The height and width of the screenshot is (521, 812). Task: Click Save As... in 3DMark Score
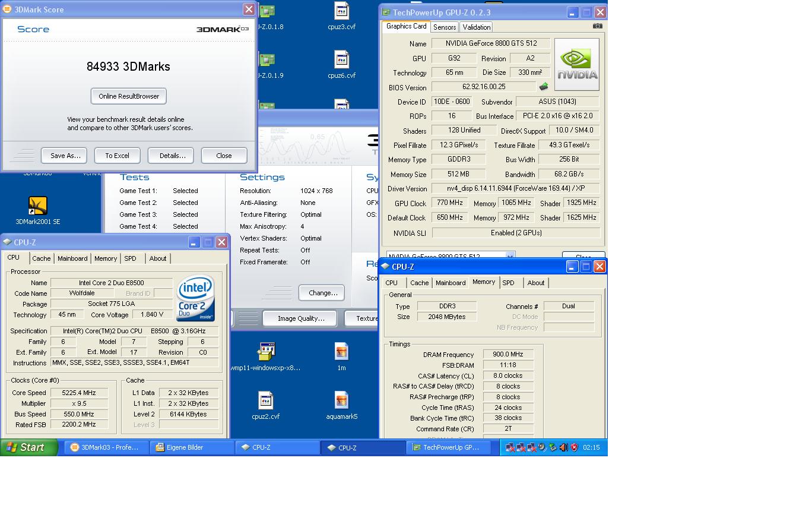pyautogui.click(x=64, y=156)
